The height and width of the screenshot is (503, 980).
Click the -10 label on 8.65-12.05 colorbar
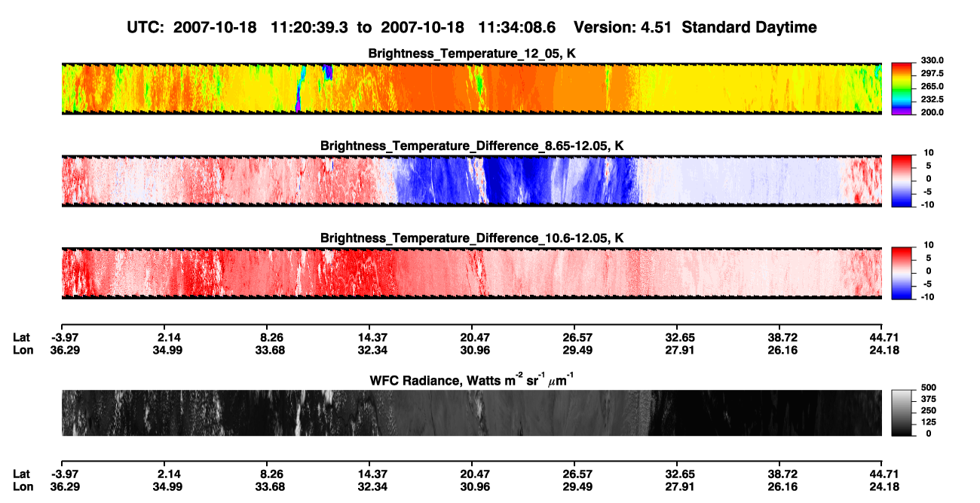(x=927, y=204)
